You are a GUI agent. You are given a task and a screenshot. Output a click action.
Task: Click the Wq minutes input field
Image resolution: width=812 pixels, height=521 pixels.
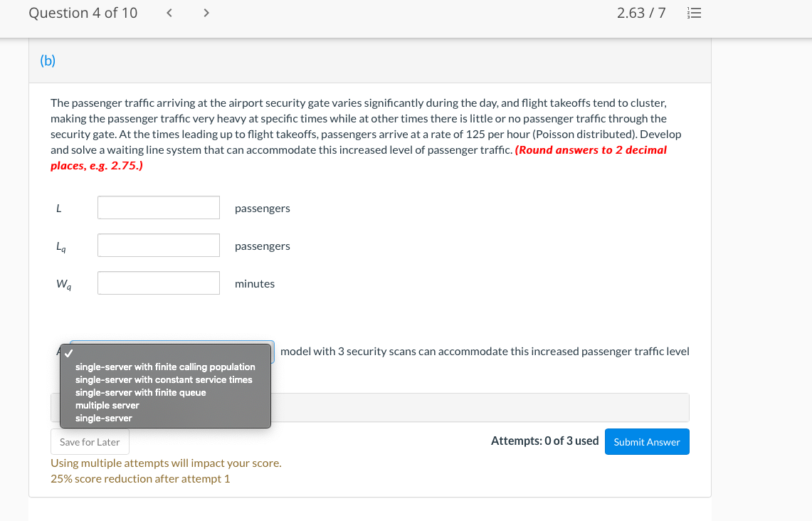coord(158,283)
